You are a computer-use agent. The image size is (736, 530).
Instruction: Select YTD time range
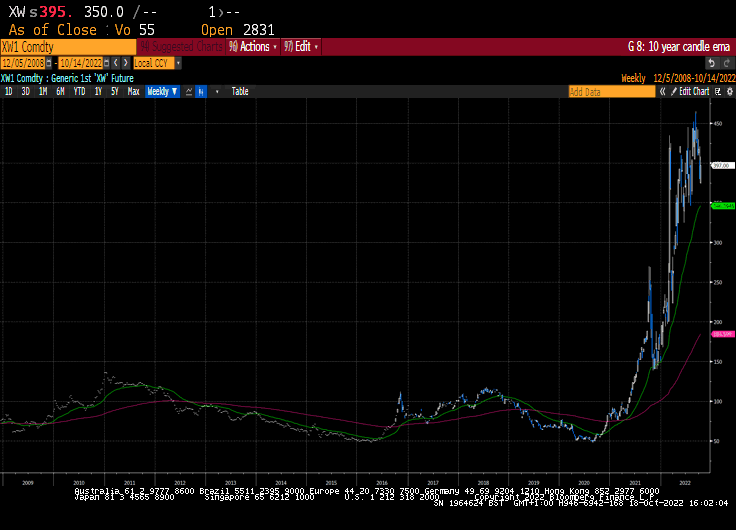(79, 92)
